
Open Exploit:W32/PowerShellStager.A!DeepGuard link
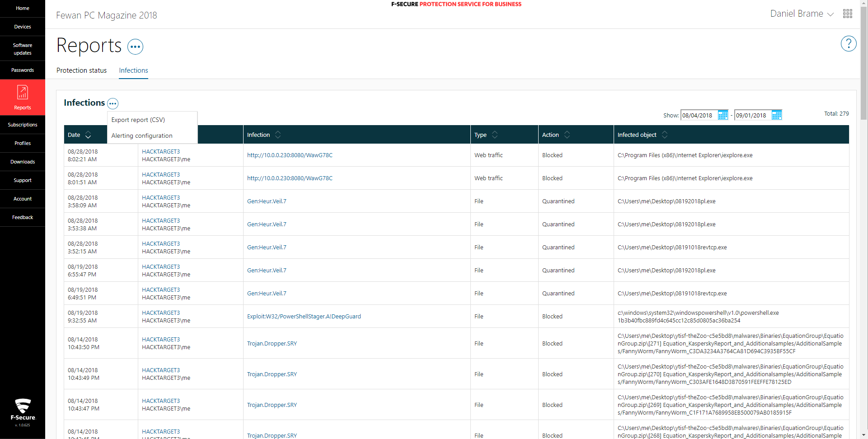[304, 316]
